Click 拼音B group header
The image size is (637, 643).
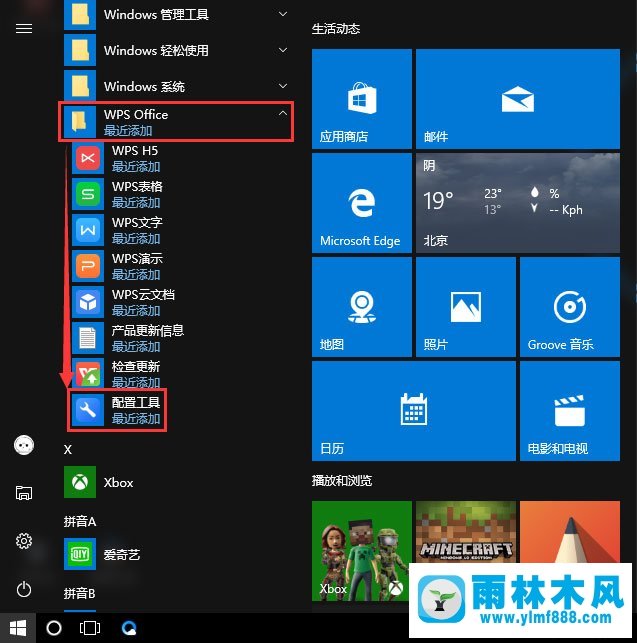80,593
